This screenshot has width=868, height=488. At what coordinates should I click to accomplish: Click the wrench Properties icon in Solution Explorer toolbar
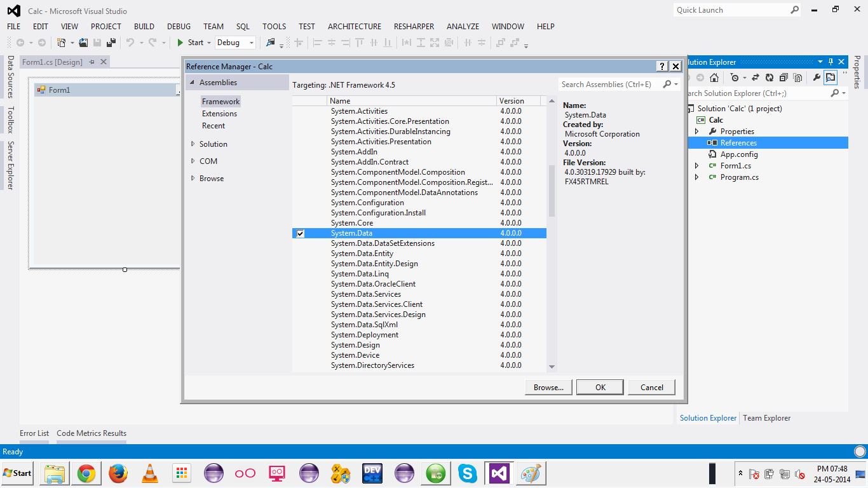pyautogui.click(x=817, y=78)
